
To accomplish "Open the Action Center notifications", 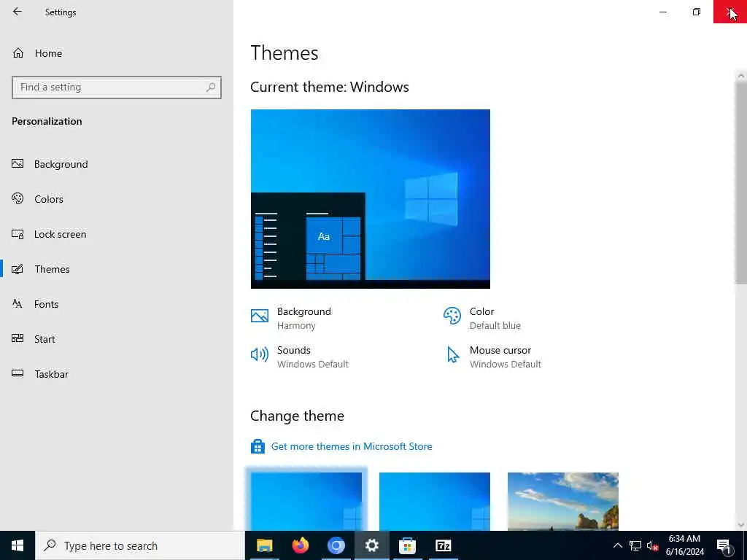I will pyautogui.click(x=724, y=545).
